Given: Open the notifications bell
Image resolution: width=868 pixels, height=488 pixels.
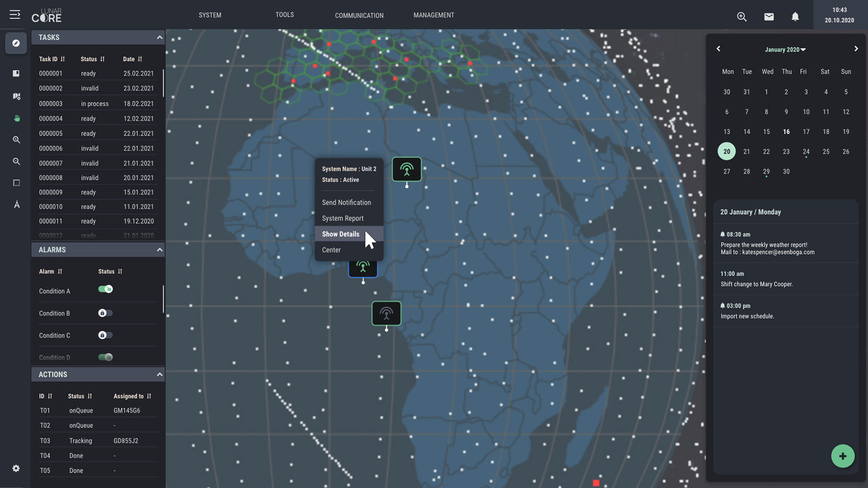Looking at the screenshot, I should coord(795,17).
